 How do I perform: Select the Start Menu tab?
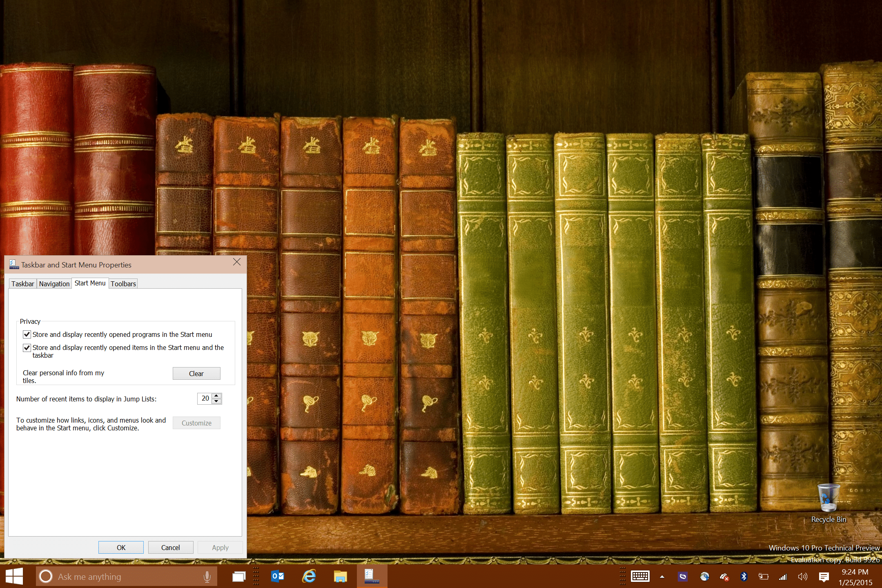[x=90, y=283]
